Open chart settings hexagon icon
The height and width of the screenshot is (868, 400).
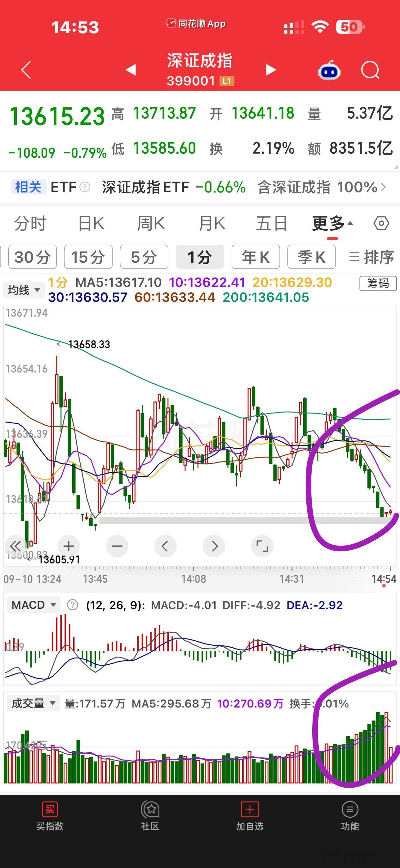tap(381, 224)
